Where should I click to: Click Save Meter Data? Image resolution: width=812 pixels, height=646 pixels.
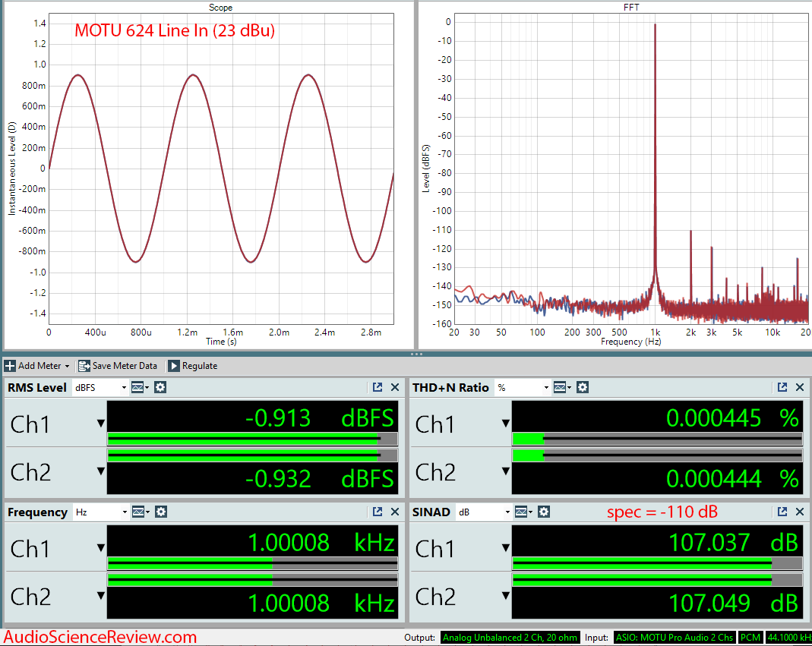(118, 366)
